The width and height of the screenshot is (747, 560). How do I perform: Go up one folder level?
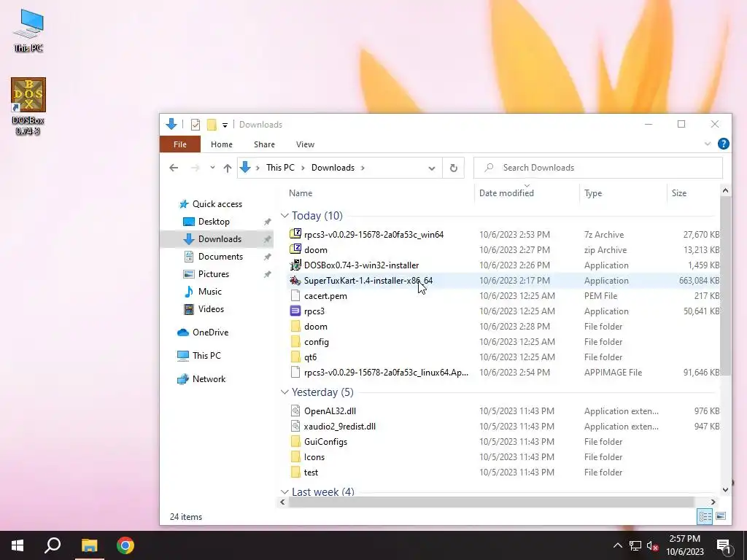tap(228, 168)
